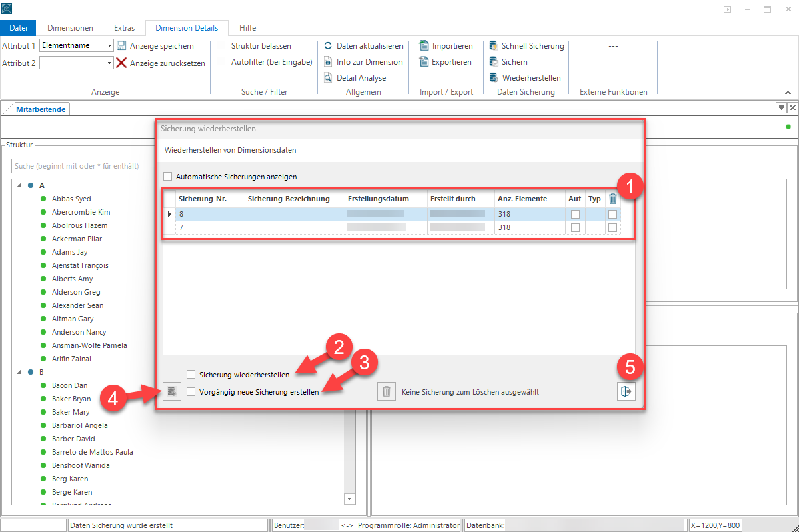Click the Schnell Sicherung label
The image size is (799, 532).
click(532, 45)
